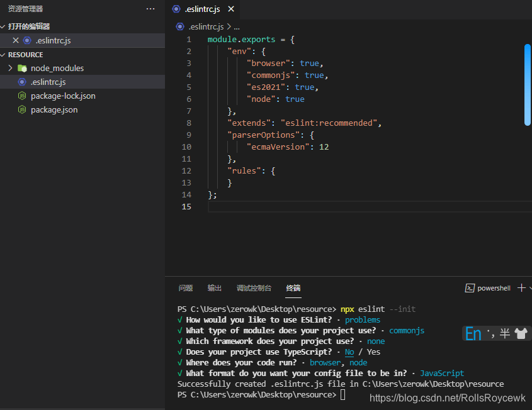
Task: Collapse the RESOURCE folder section
Action: 3,55
